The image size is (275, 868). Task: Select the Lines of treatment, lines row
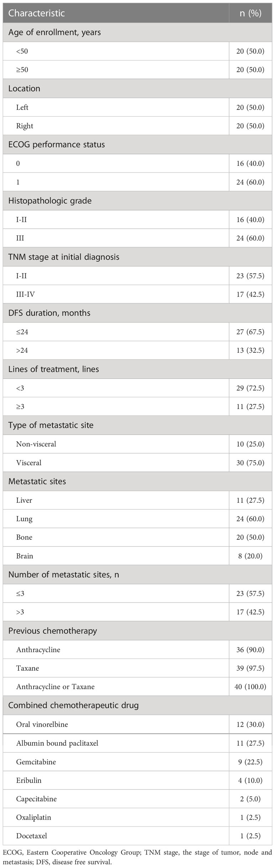point(137,369)
